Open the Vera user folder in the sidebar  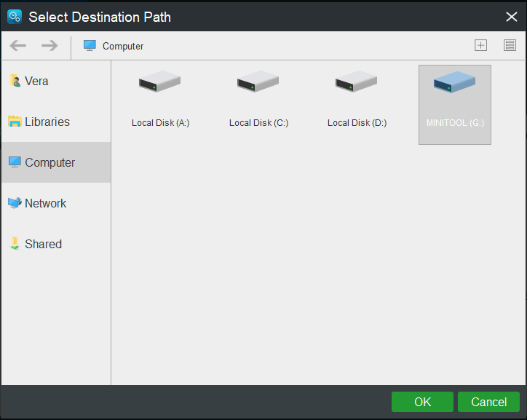tap(56, 81)
